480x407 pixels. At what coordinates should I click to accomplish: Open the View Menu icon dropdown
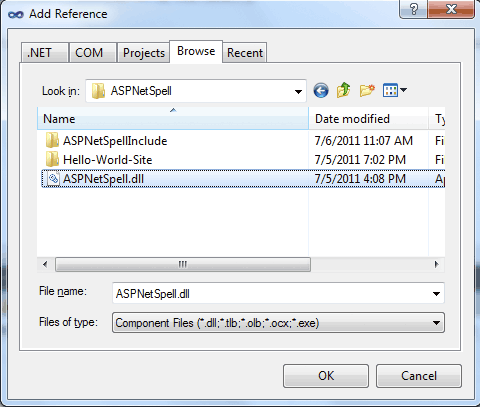395,90
